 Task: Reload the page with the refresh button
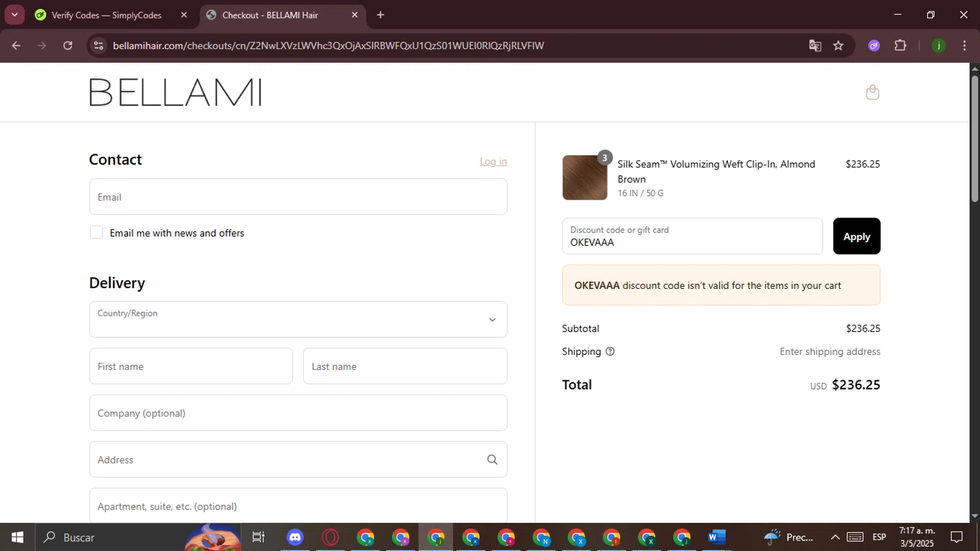(68, 45)
